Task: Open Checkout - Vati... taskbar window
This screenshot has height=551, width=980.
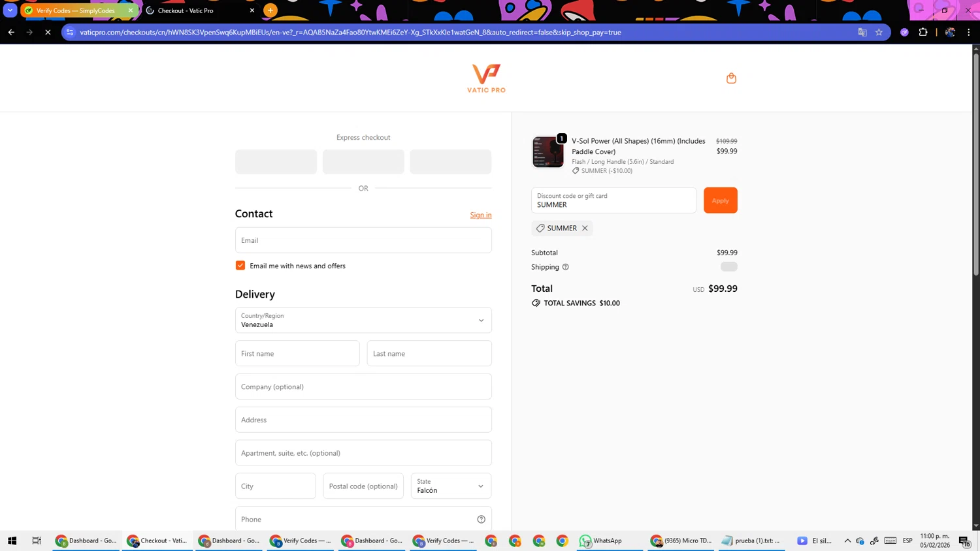Action: [157, 541]
